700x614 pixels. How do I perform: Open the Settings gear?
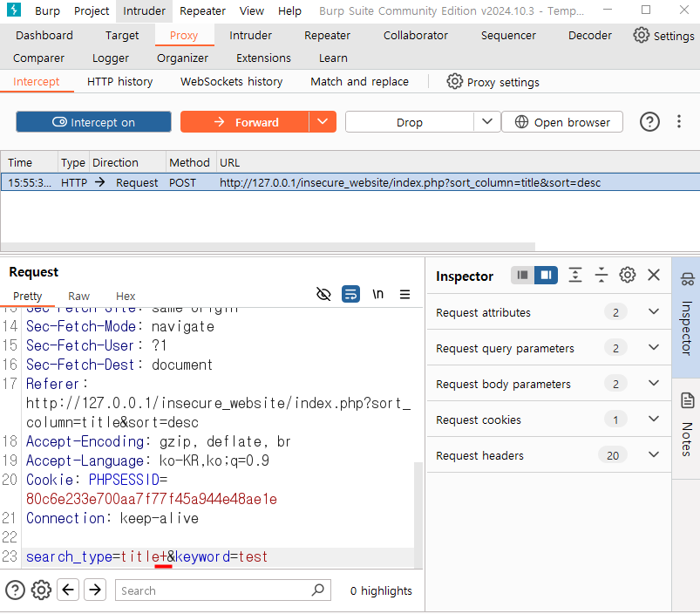[641, 35]
